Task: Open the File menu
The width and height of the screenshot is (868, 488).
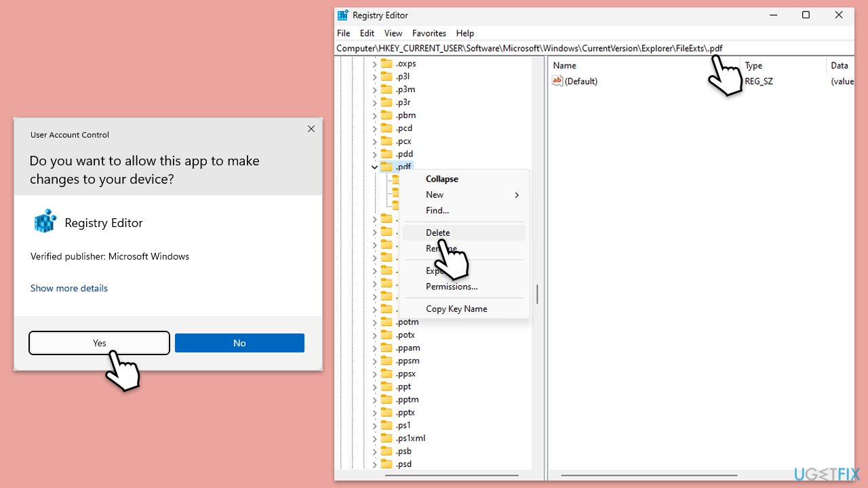Action: tap(344, 33)
